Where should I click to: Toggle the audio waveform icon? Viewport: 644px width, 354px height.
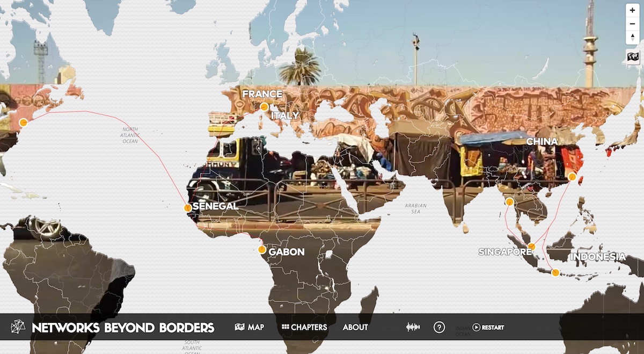tap(413, 327)
